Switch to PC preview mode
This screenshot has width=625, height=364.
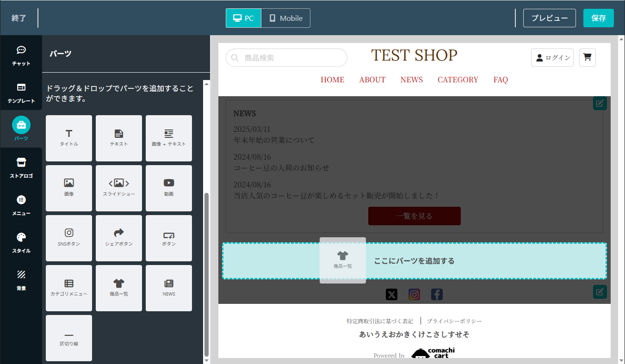pyautogui.click(x=243, y=18)
